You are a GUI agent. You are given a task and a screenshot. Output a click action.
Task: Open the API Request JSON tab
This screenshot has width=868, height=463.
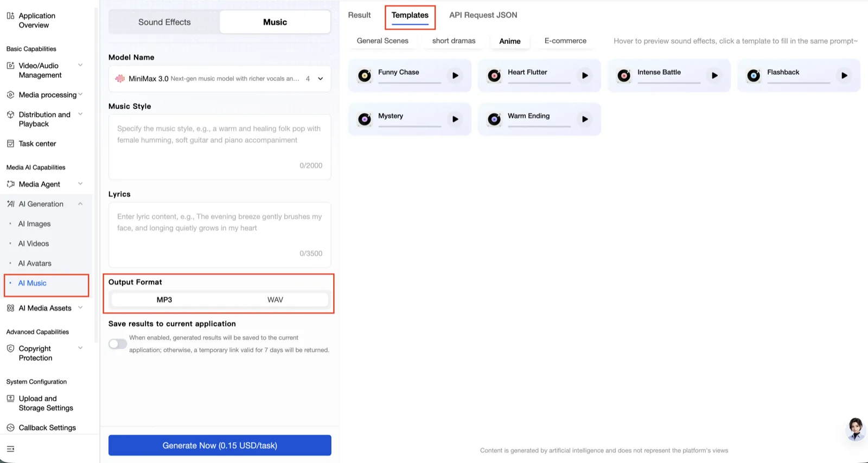coord(483,15)
